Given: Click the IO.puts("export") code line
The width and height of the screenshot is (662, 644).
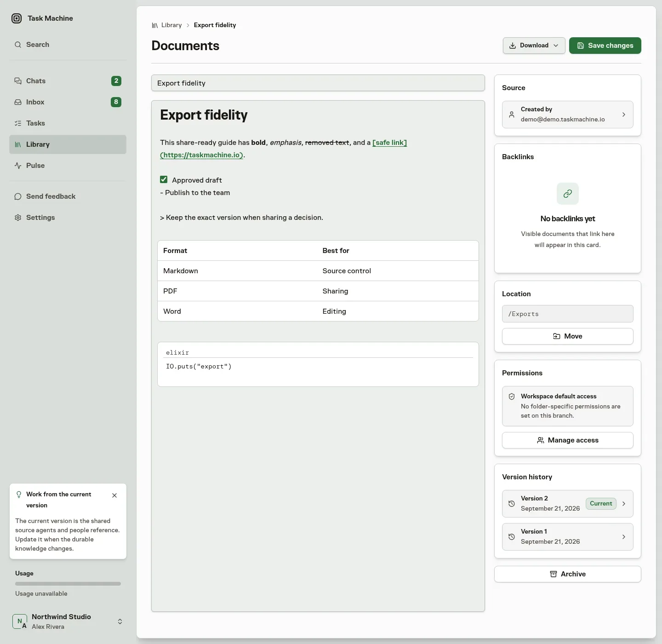Looking at the screenshot, I should pos(199,367).
